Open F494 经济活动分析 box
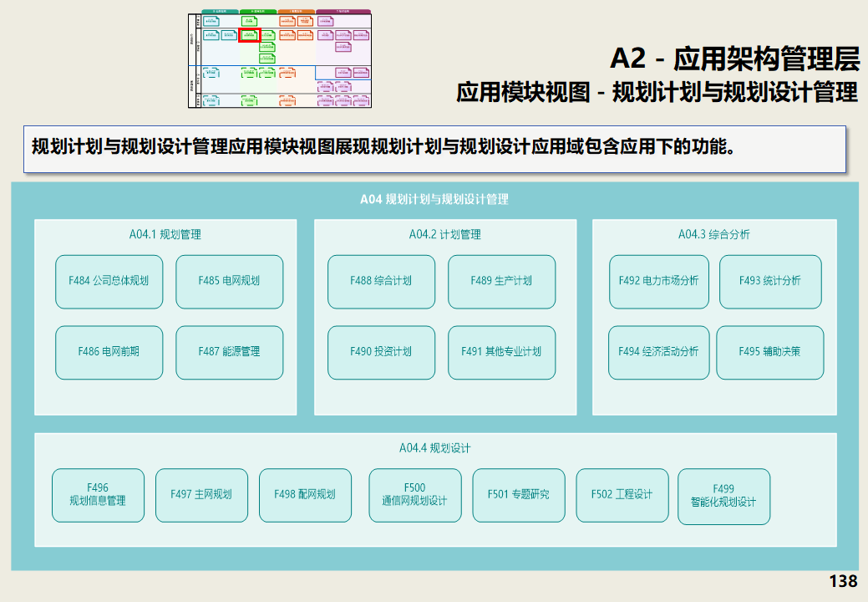Image resolution: width=868 pixels, height=602 pixels. [x=659, y=352]
